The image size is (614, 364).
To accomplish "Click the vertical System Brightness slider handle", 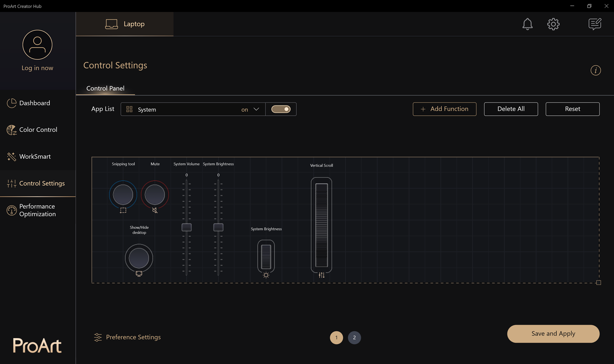I will pyautogui.click(x=218, y=227).
